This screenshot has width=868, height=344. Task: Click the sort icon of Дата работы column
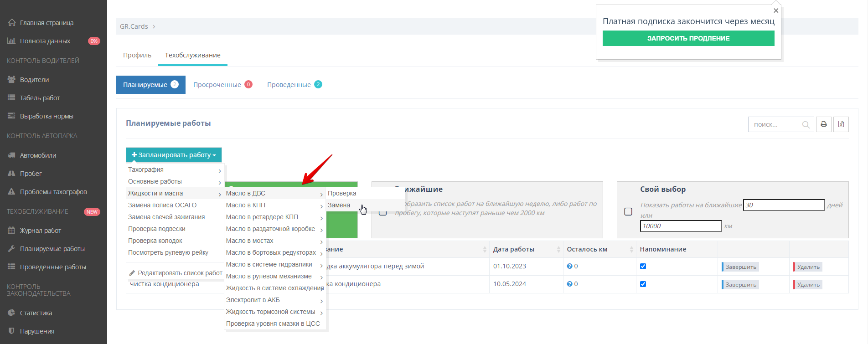coord(558,249)
